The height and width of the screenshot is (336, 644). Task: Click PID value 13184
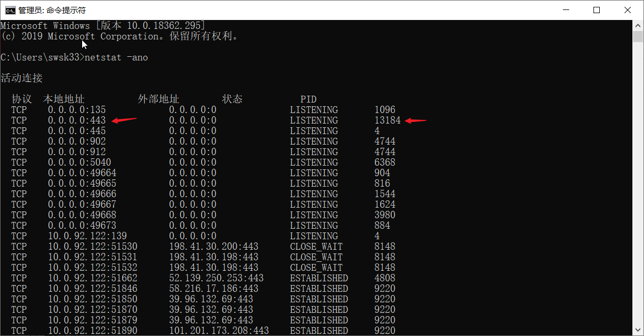(x=388, y=120)
